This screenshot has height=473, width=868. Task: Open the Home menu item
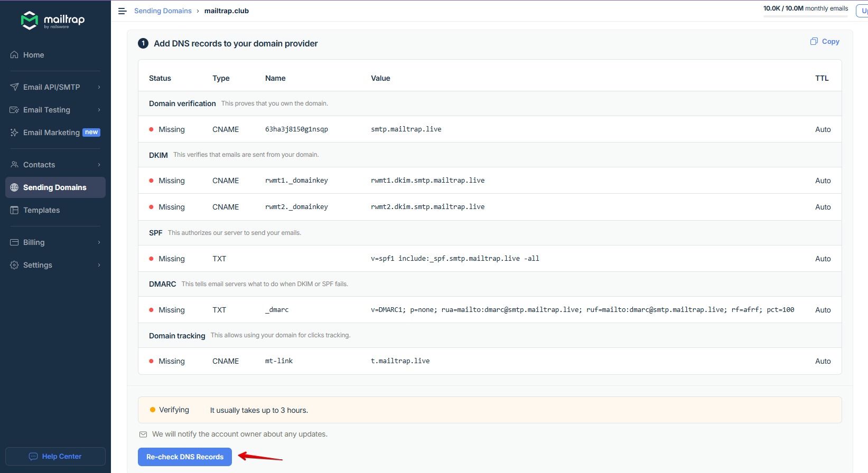(x=33, y=55)
